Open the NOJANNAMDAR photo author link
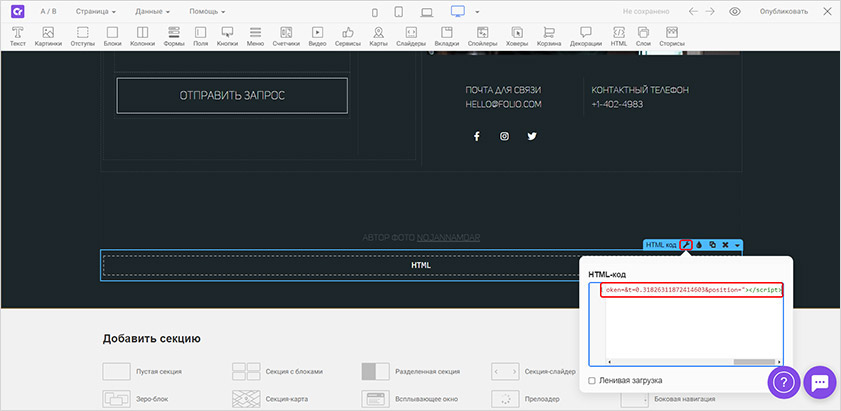This screenshot has width=841, height=411. (448, 237)
